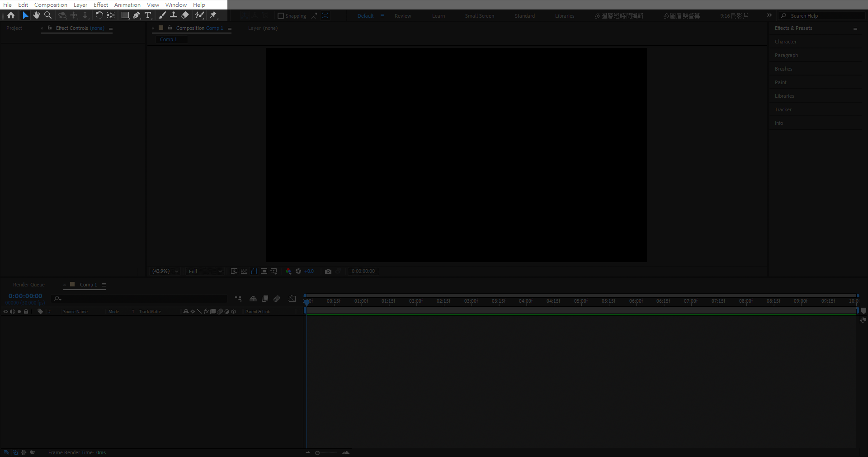Enable the Snapping checkbox
The image size is (868, 457).
[281, 16]
